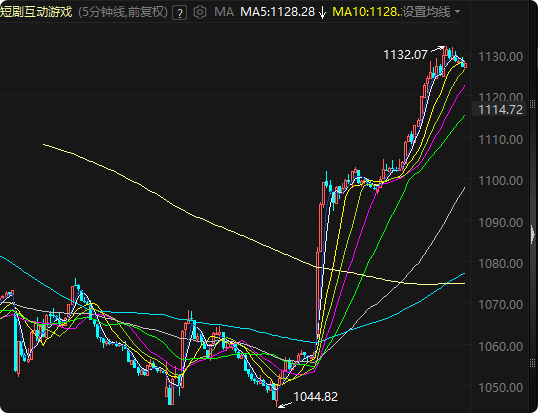The height and width of the screenshot is (413, 538).
Task: Click the MA5:1128.28 indicator value
Action: click(x=277, y=12)
